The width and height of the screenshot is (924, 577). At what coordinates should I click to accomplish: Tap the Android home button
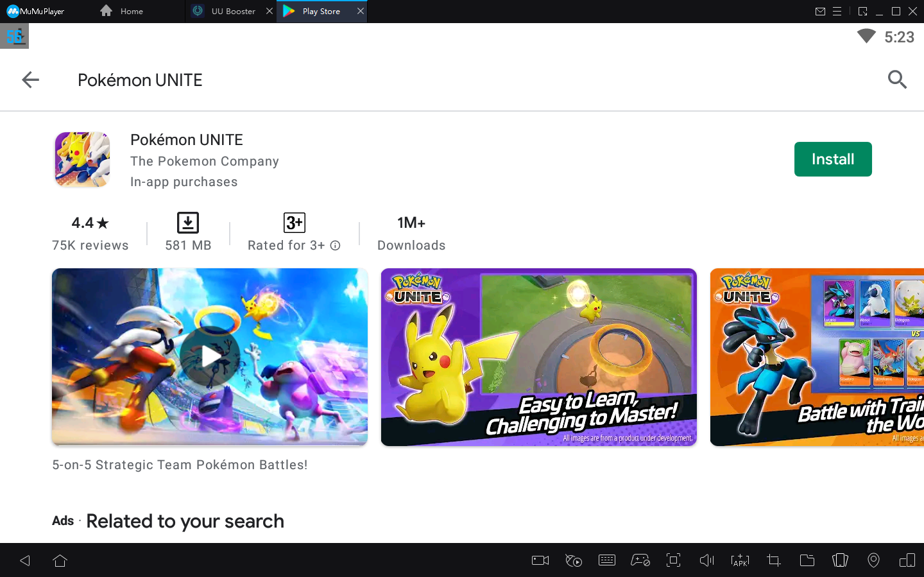pos(60,560)
